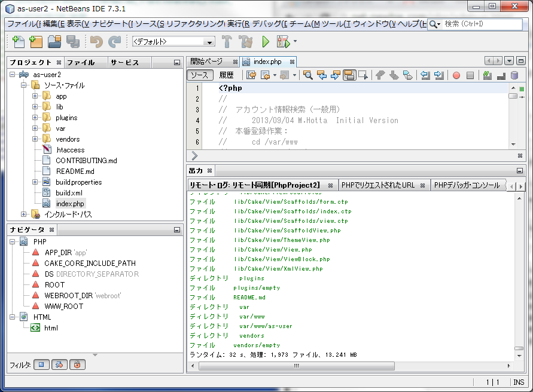
Task: Click the Open Project toolbar icon
Action: [x=54, y=41]
